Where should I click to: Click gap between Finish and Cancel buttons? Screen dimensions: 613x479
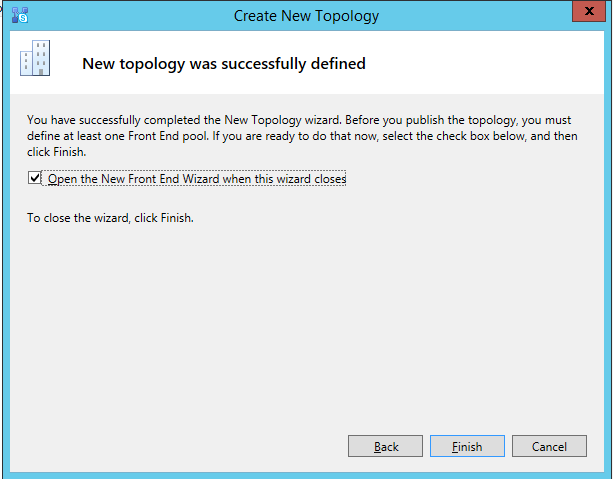[x=508, y=447]
